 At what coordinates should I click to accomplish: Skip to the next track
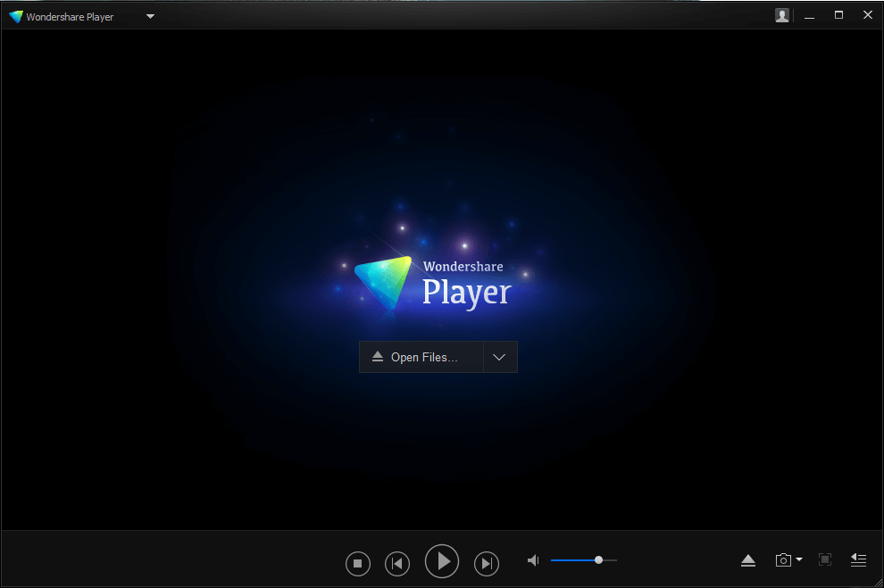(487, 563)
